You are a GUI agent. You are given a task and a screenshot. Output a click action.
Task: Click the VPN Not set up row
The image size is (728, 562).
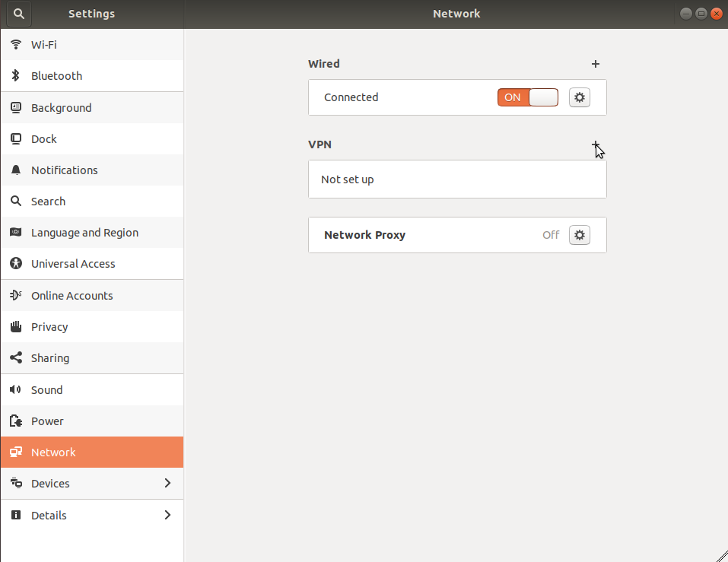click(x=457, y=179)
